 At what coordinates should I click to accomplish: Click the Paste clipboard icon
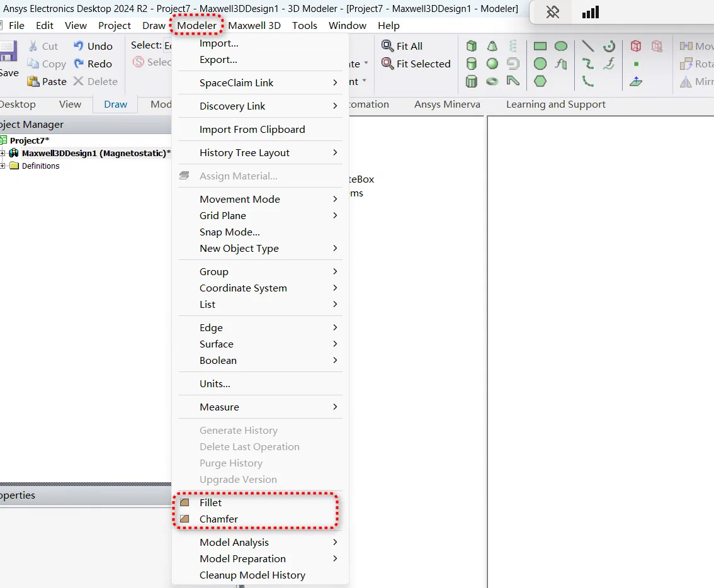point(33,82)
